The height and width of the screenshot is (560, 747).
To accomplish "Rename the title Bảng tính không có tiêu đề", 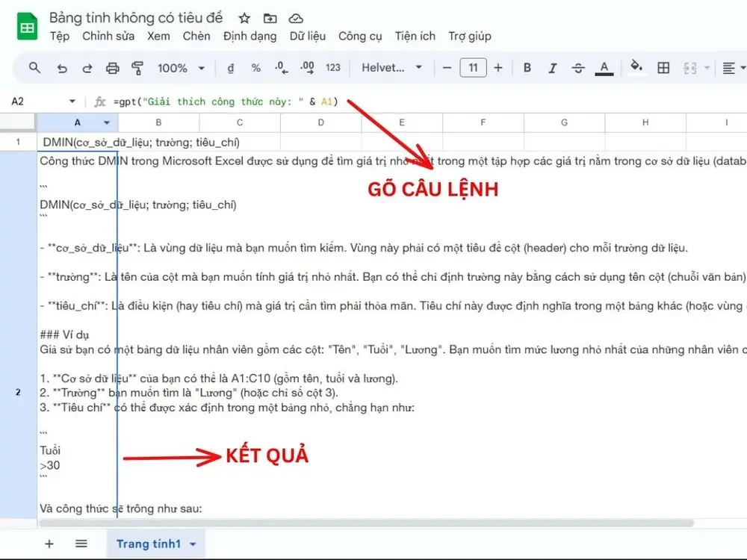I will [136, 18].
